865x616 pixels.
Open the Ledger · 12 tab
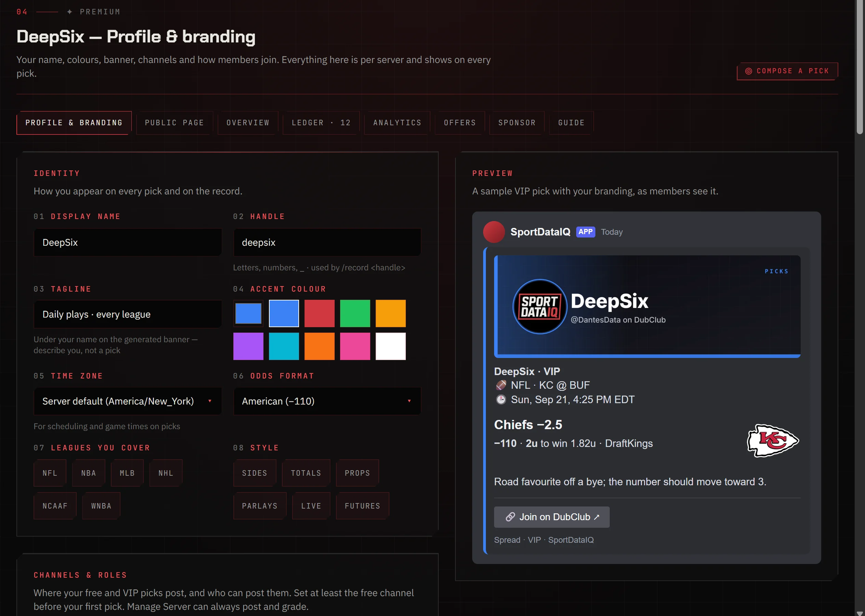[x=321, y=123]
